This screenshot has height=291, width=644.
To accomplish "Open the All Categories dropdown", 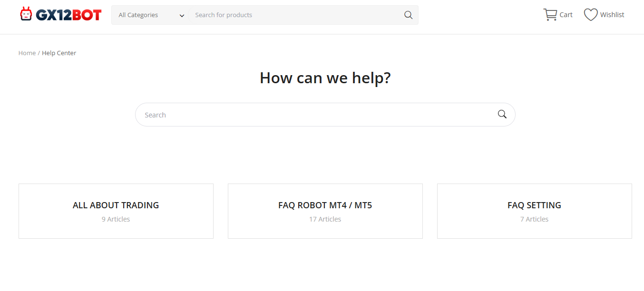I will pyautogui.click(x=143, y=15).
